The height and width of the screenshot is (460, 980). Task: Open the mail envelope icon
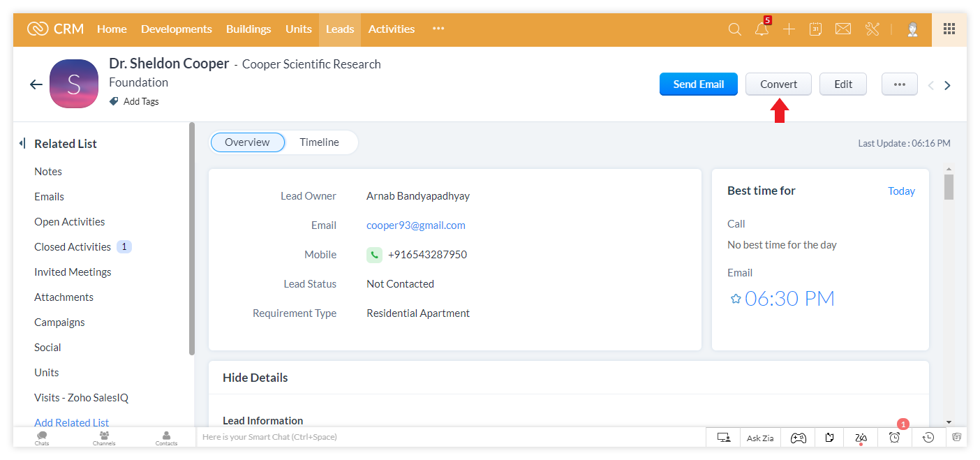843,29
